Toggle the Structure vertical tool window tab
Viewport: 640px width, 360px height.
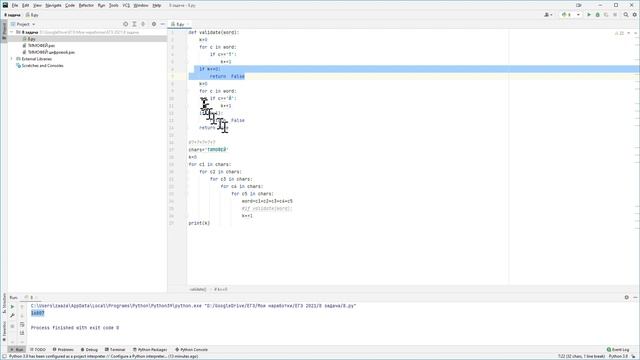[4, 304]
